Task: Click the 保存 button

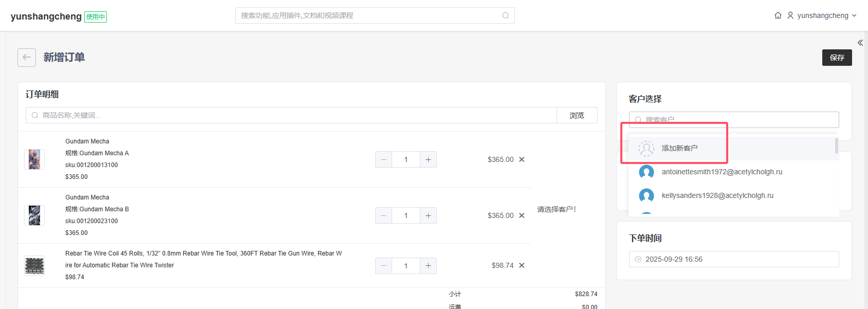Action: 837,58
